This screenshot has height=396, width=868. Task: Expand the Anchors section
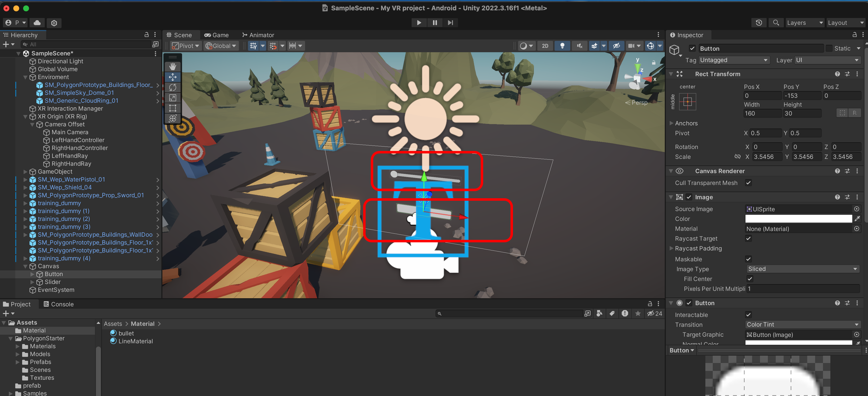coord(671,123)
